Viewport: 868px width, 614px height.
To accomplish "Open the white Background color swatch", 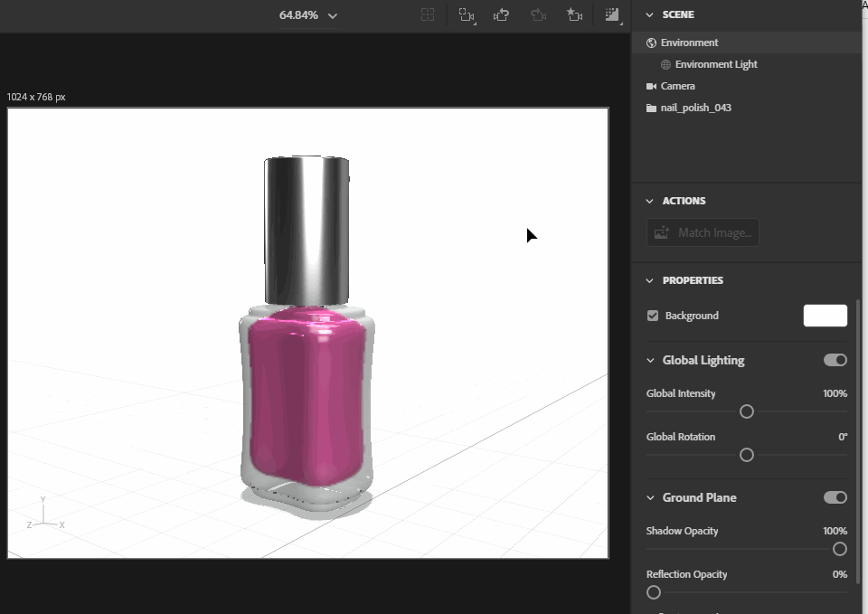I will [x=825, y=316].
